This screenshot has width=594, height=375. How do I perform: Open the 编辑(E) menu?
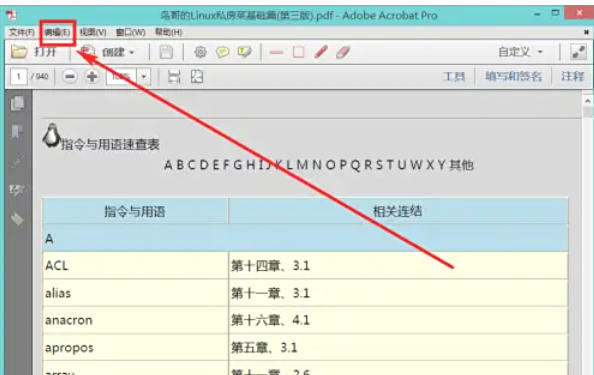click(x=57, y=33)
